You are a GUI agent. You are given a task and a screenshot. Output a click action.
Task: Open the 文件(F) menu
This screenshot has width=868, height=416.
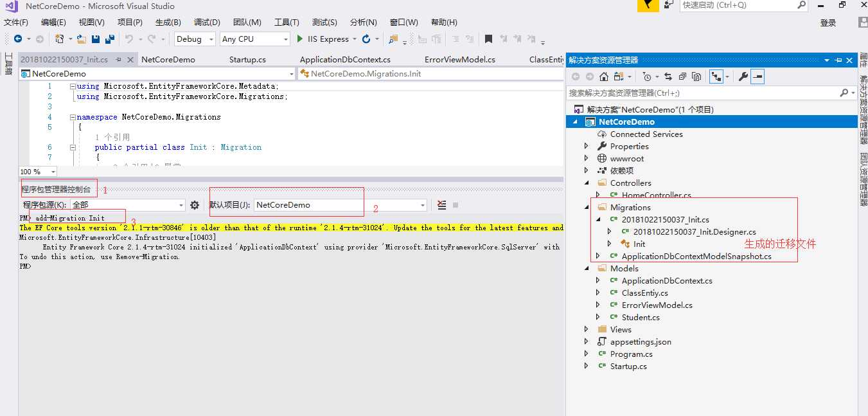16,23
